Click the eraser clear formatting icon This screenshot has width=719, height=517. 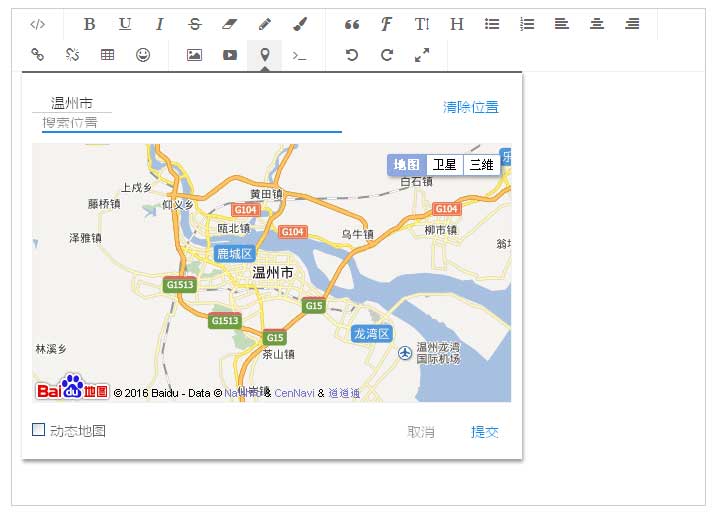229,24
